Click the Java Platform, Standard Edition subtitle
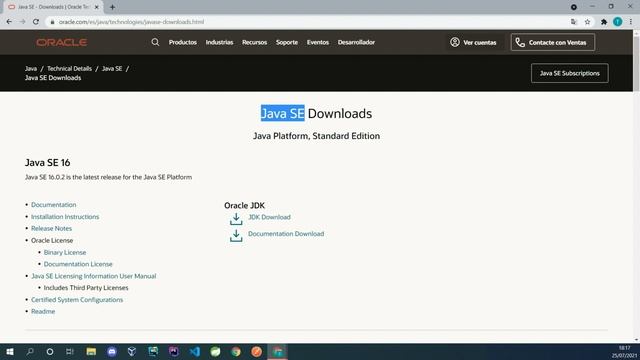 click(316, 136)
